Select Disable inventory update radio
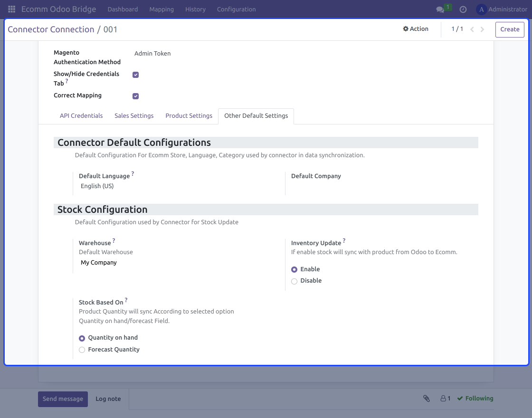 click(x=294, y=281)
